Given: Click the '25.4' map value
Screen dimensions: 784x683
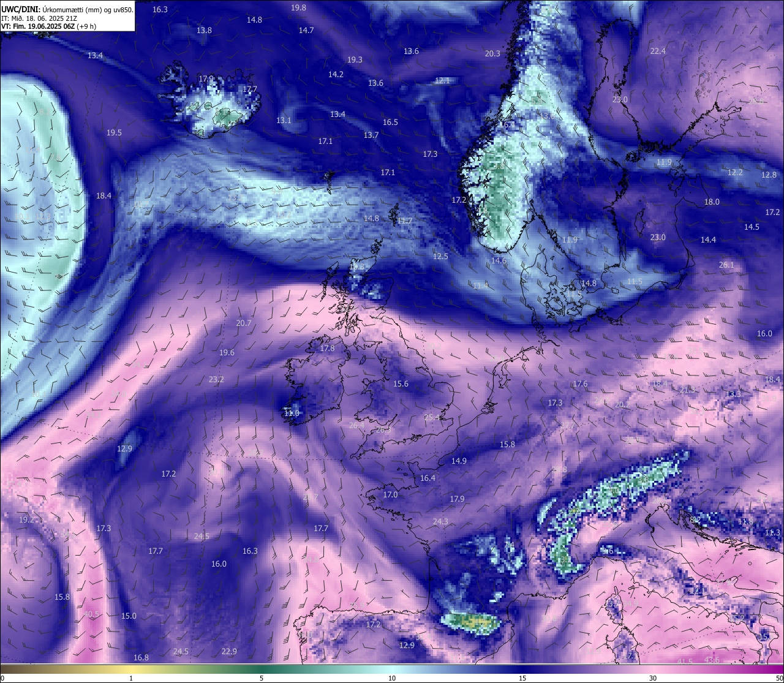Looking at the screenshot, I should click(x=432, y=417).
